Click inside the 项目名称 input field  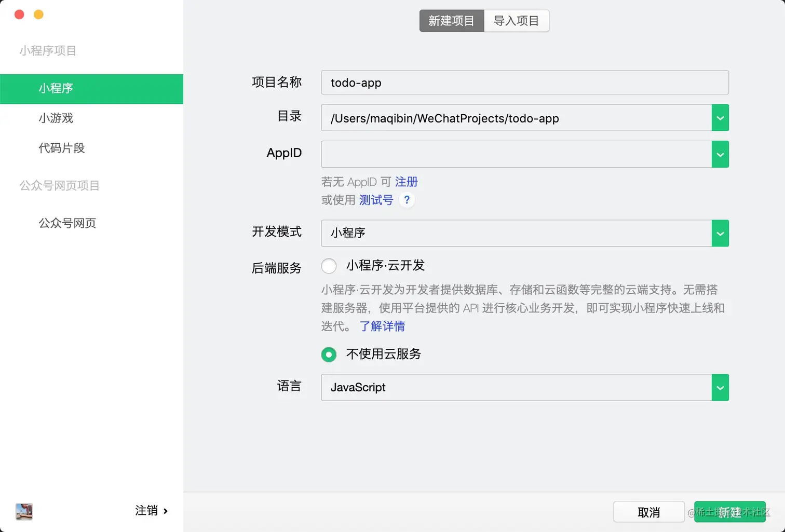click(524, 83)
